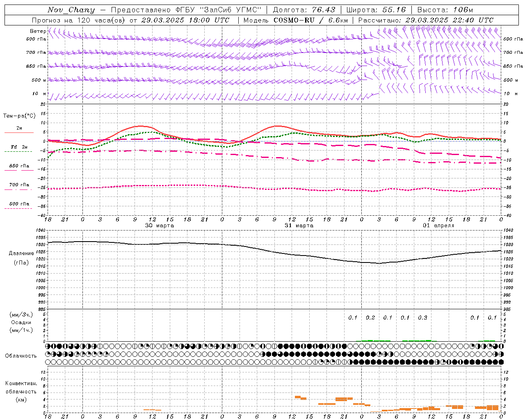Click 'Рассчитано: 29.03.2025 22:40 UTC' text
Viewport: 525px width, 420px height.
[426, 20]
